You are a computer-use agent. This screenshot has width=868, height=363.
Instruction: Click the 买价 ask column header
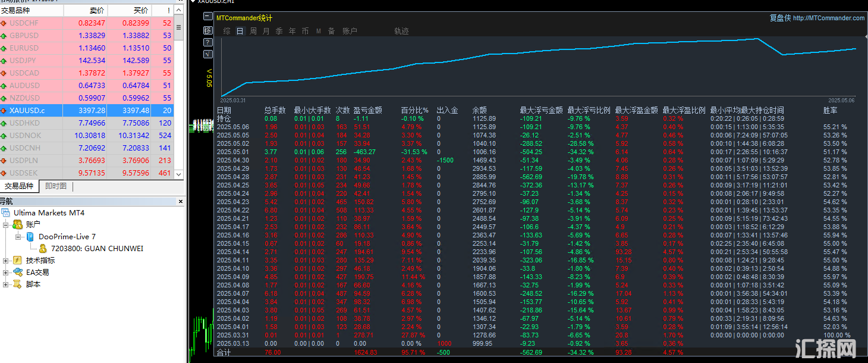130,11
